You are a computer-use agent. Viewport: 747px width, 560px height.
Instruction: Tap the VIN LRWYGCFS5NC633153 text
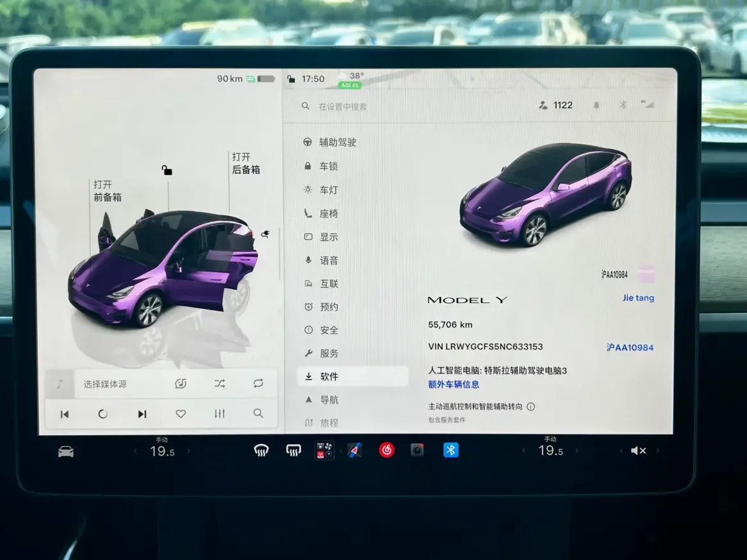[485, 347]
